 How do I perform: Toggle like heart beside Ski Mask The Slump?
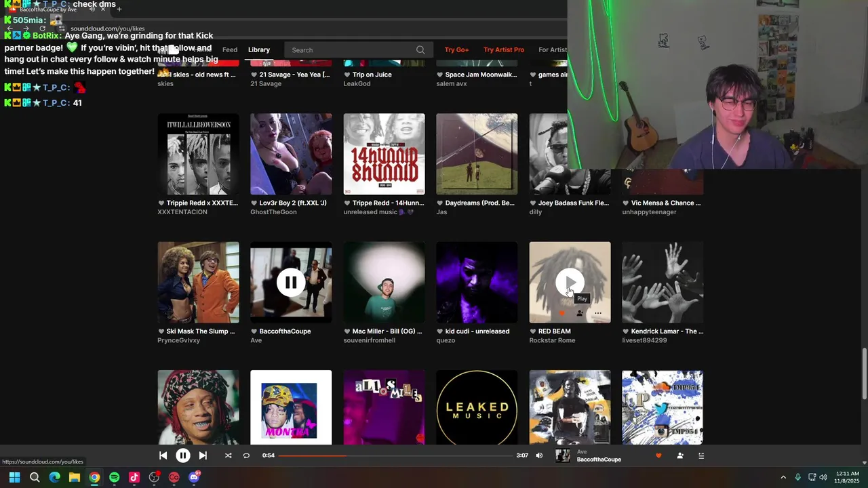[x=161, y=331]
